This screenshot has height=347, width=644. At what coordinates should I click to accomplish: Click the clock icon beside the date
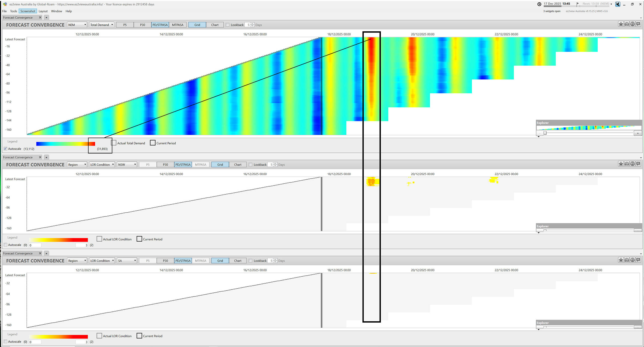pyautogui.click(x=539, y=4)
